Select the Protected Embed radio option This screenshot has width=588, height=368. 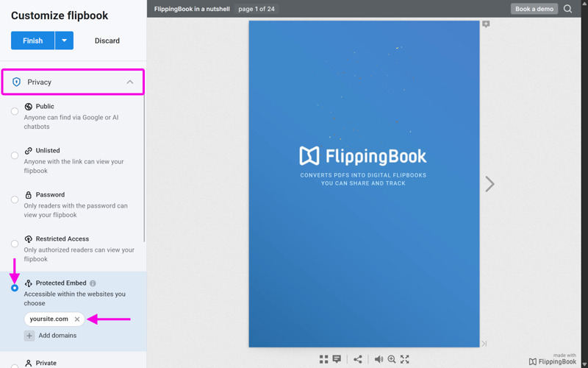click(x=15, y=288)
